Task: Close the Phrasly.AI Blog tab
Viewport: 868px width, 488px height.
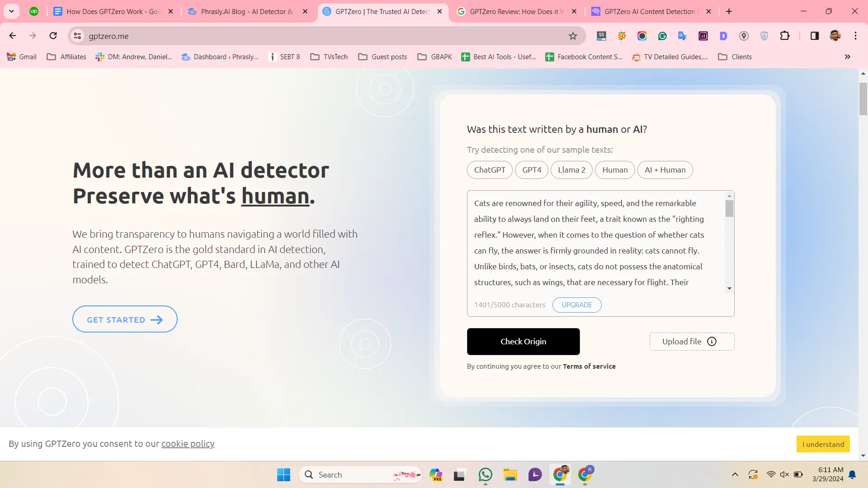Action: [x=305, y=12]
